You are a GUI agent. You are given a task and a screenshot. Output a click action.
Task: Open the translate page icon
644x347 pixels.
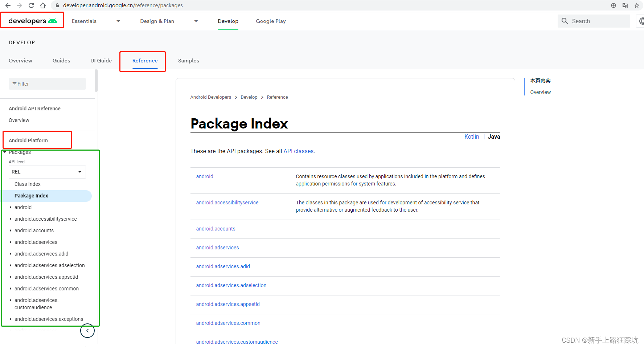[x=625, y=5]
